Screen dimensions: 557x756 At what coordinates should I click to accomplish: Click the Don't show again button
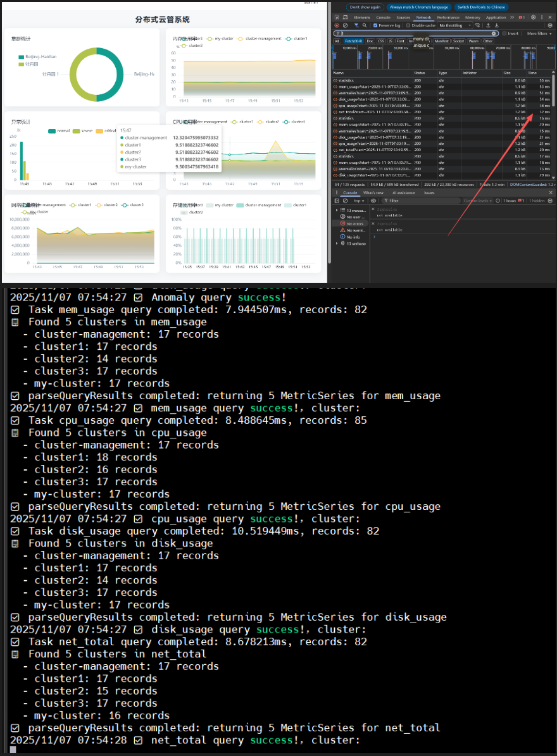coord(365,7)
